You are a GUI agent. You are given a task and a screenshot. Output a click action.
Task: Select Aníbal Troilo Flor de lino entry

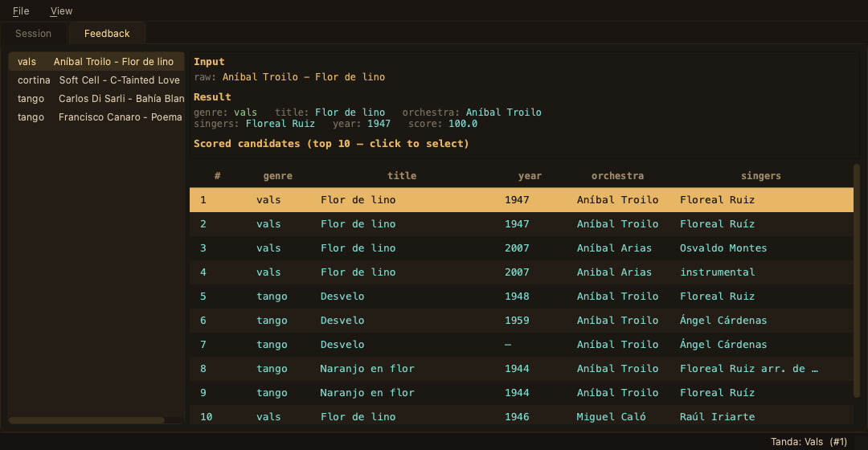pos(96,61)
